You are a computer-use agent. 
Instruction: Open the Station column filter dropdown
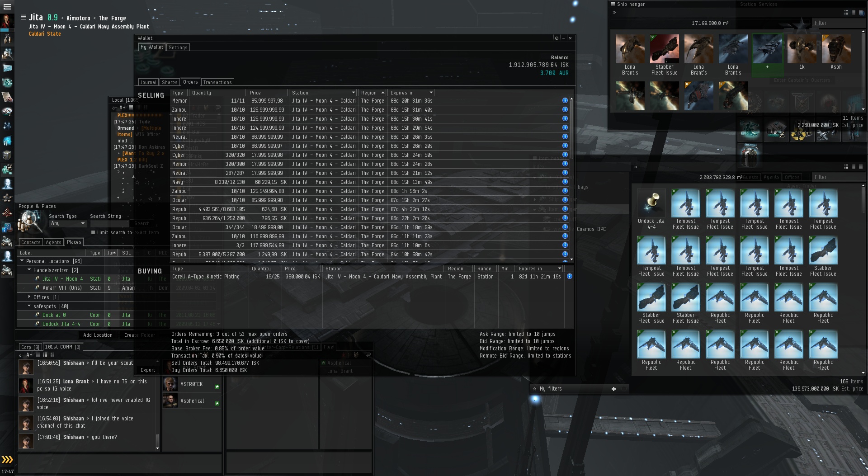353,93
